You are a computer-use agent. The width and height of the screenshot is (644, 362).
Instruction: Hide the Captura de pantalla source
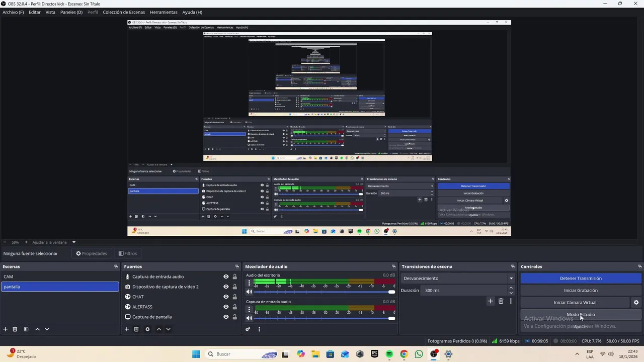(226, 317)
